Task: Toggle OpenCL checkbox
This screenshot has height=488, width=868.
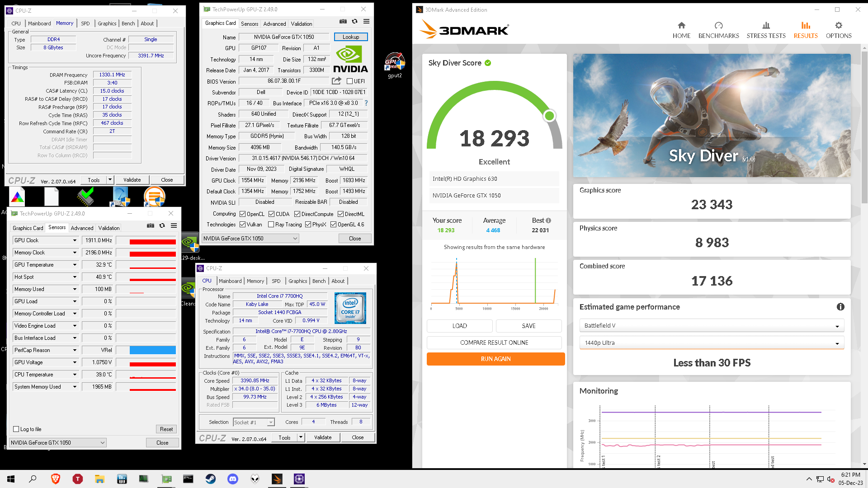Action: point(243,214)
